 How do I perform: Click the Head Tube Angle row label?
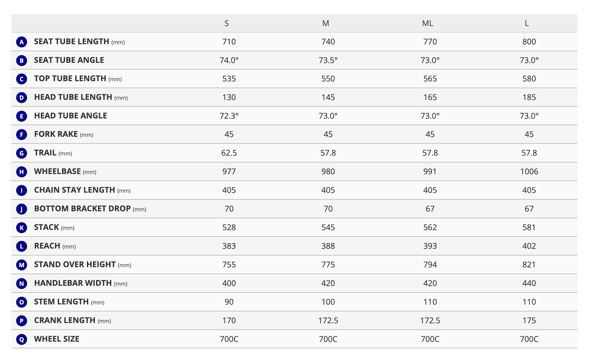click(x=71, y=116)
